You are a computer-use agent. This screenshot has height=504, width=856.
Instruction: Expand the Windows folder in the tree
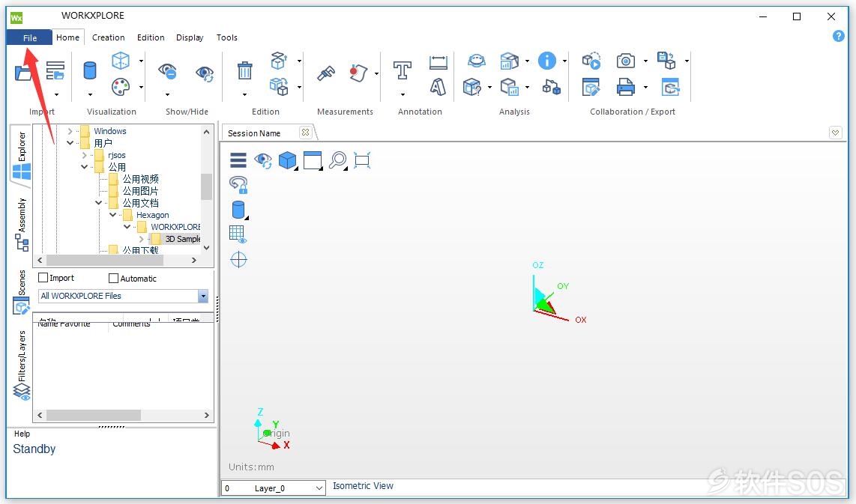[x=70, y=131]
